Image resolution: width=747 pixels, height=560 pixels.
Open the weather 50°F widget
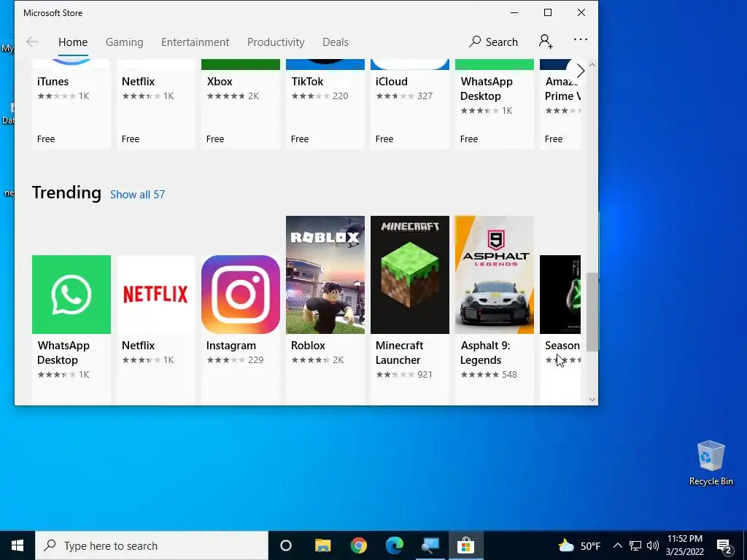click(x=578, y=545)
